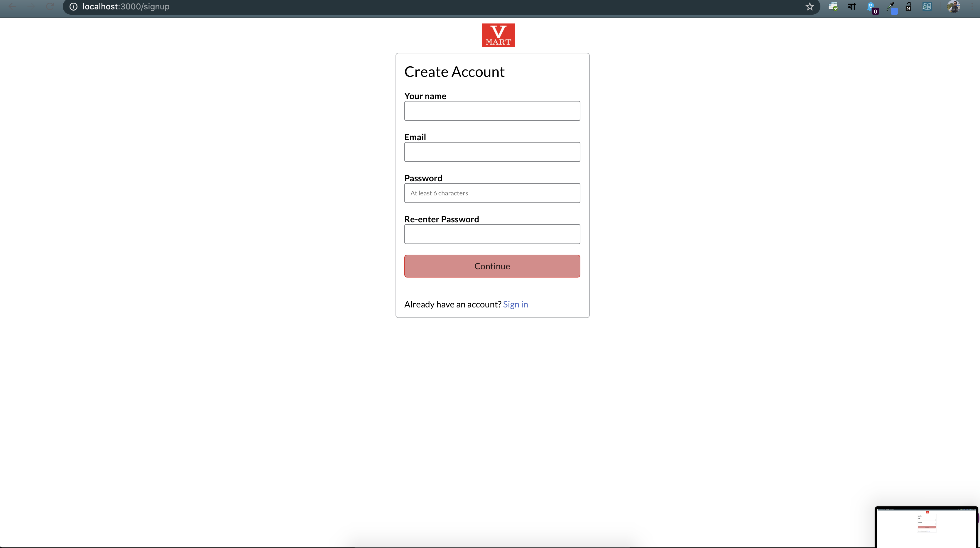The height and width of the screenshot is (548, 980).
Task: Click the V Mart logo icon
Action: (x=498, y=35)
